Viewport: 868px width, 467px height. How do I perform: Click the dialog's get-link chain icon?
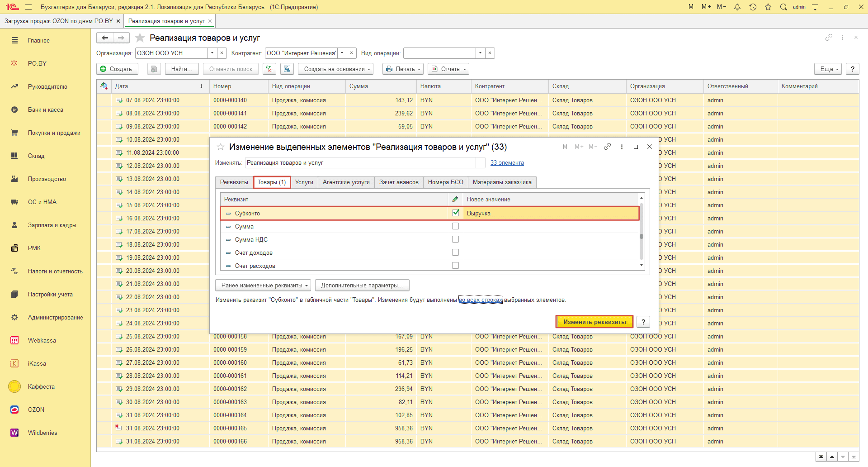(x=608, y=147)
